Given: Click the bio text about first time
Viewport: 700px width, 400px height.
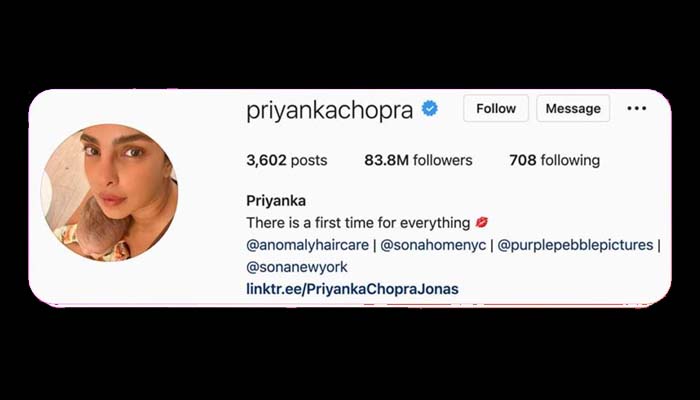Looking at the screenshot, I should pos(358,222).
